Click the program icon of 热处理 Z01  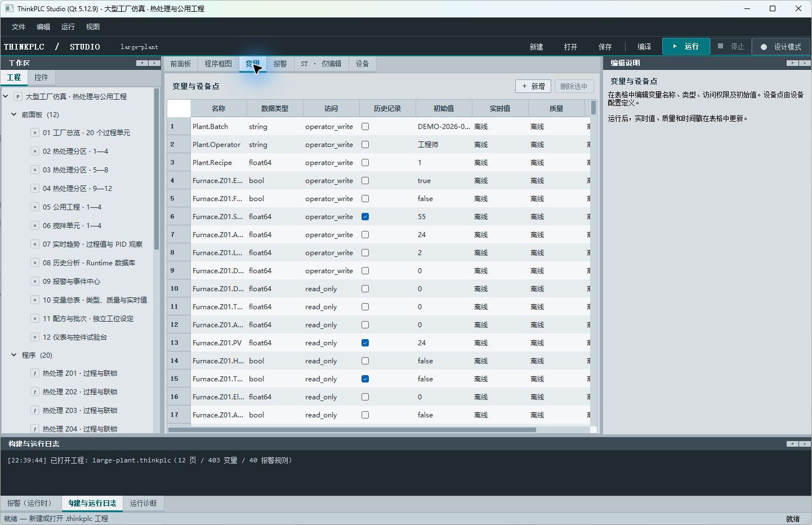point(35,373)
